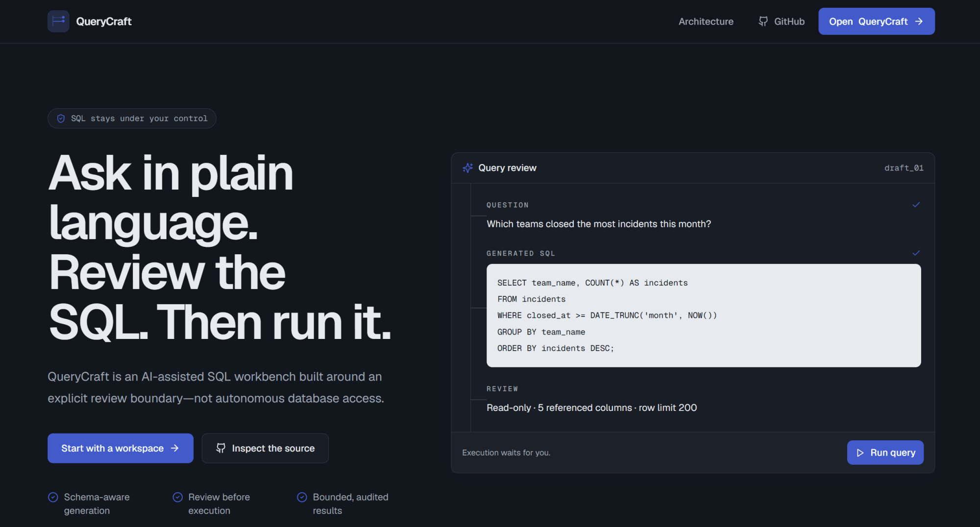Click the 'Review before execution' feature text
This screenshot has height=527, width=980.
(219, 503)
